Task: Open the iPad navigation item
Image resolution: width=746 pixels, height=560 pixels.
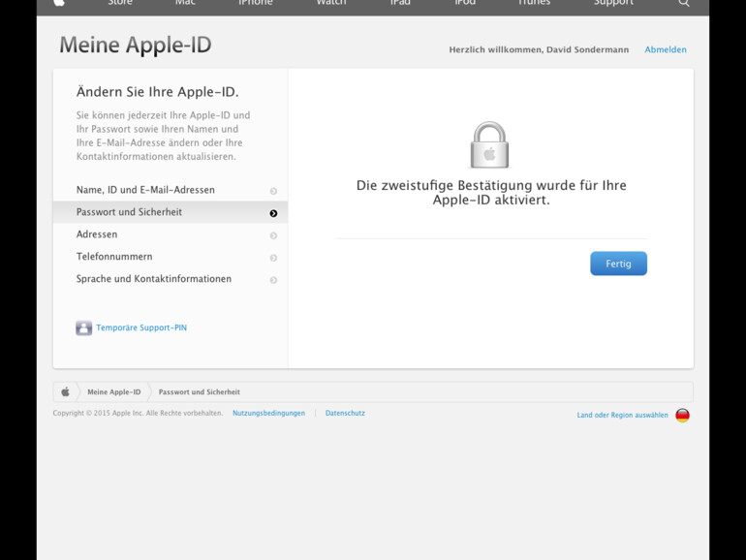Action: [x=400, y=3]
